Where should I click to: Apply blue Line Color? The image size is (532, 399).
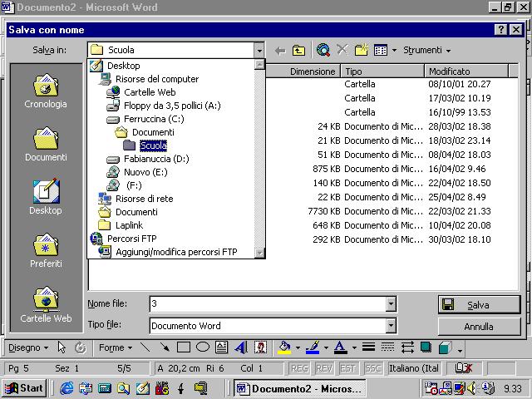[313, 347]
